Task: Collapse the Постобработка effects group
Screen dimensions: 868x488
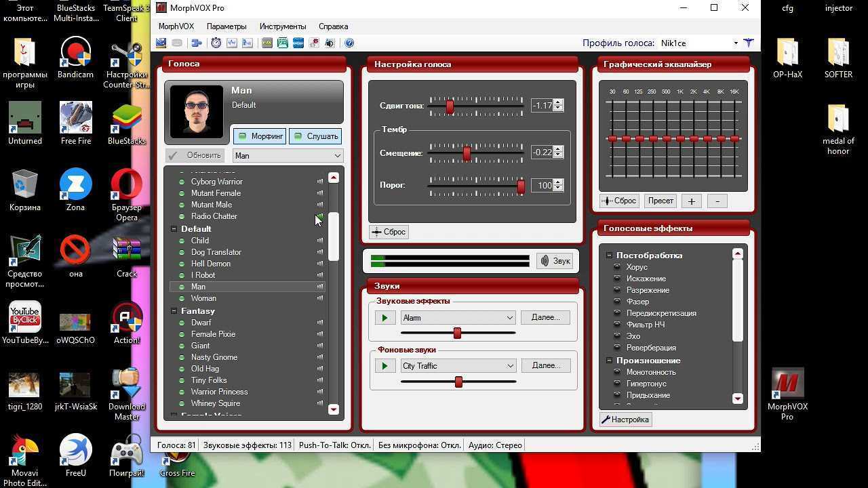Action: point(609,256)
